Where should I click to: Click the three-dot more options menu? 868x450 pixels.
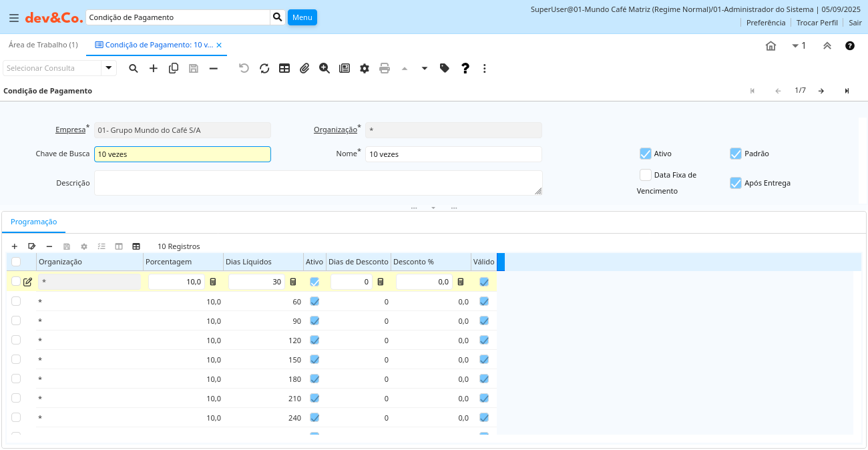coord(485,68)
